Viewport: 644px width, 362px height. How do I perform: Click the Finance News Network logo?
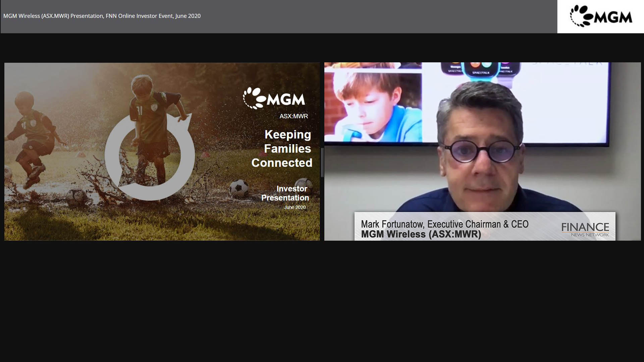[x=585, y=230]
